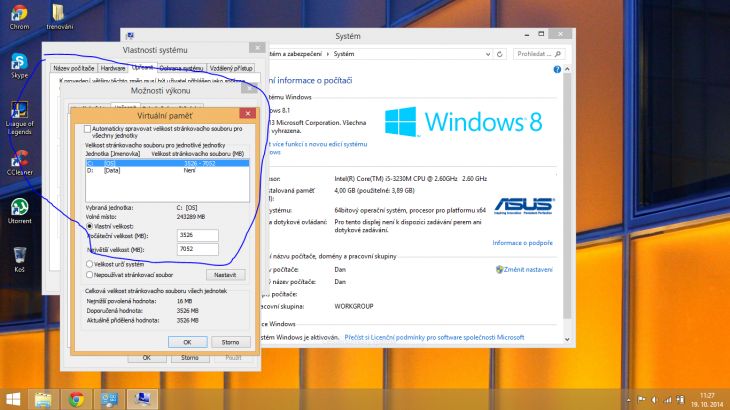Click the refresh icon in address bar
The width and height of the screenshot is (730, 410).
point(500,54)
